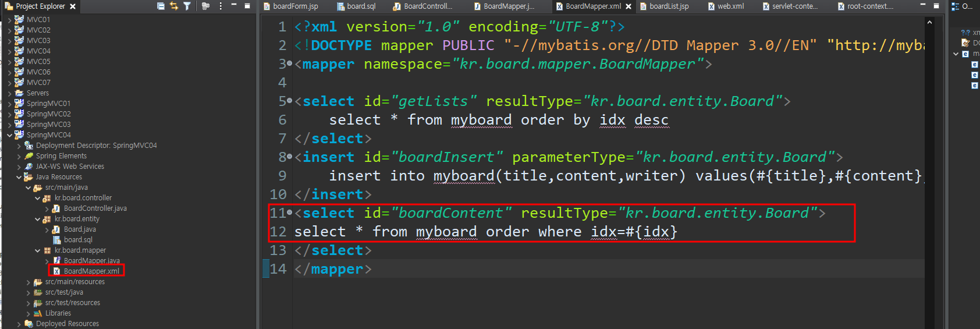Screen dimensions: 980x329
Task: Click the SpringMVC02 project icon
Action: coord(19,114)
